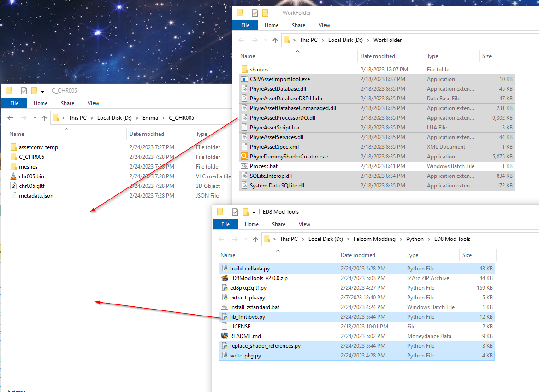
Task: Click the meshes folder icon
Action: point(13,167)
